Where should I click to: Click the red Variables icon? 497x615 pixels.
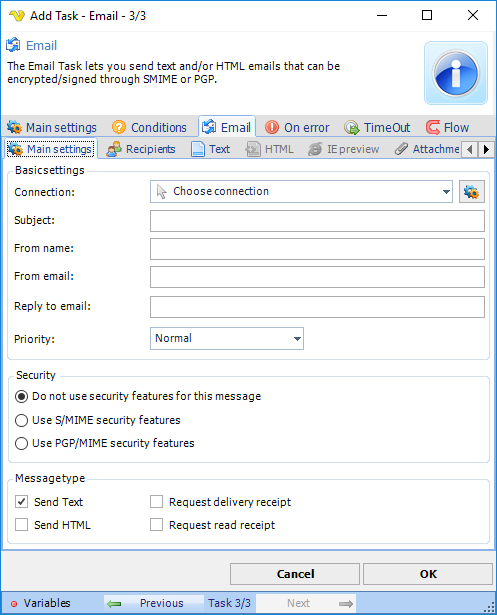(14, 604)
